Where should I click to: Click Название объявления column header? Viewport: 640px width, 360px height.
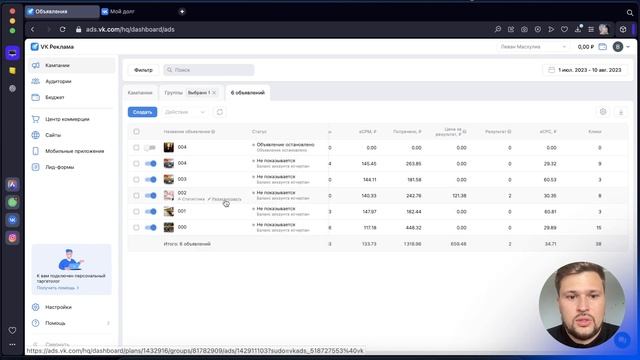[189, 132]
